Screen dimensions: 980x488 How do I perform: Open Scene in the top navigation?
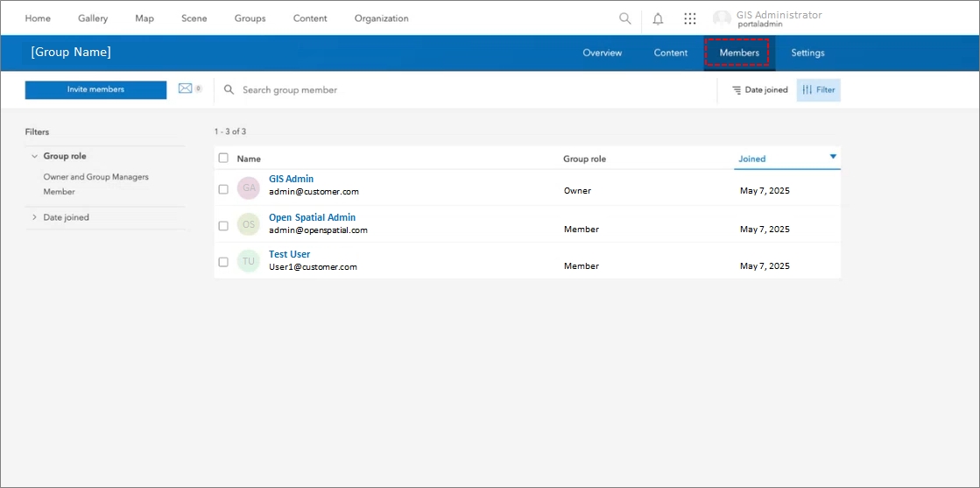[194, 18]
